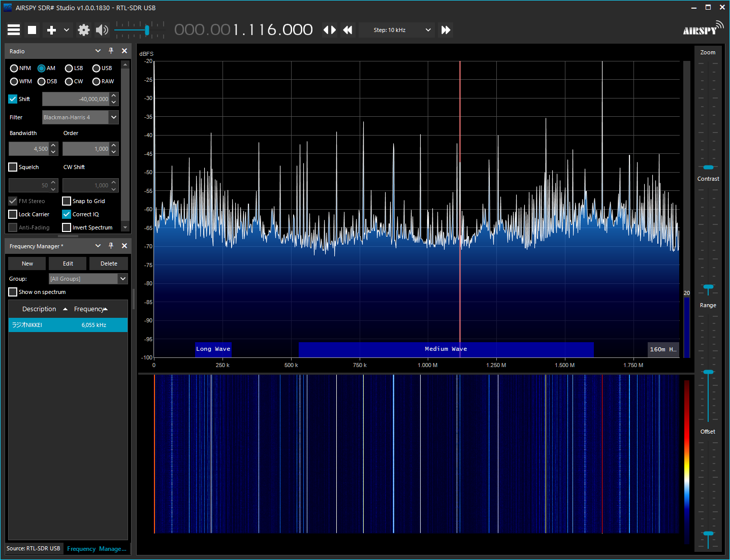Select LSB demodulation mode
Image resolution: width=730 pixels, height=560 pixels.
pos(74,68)
